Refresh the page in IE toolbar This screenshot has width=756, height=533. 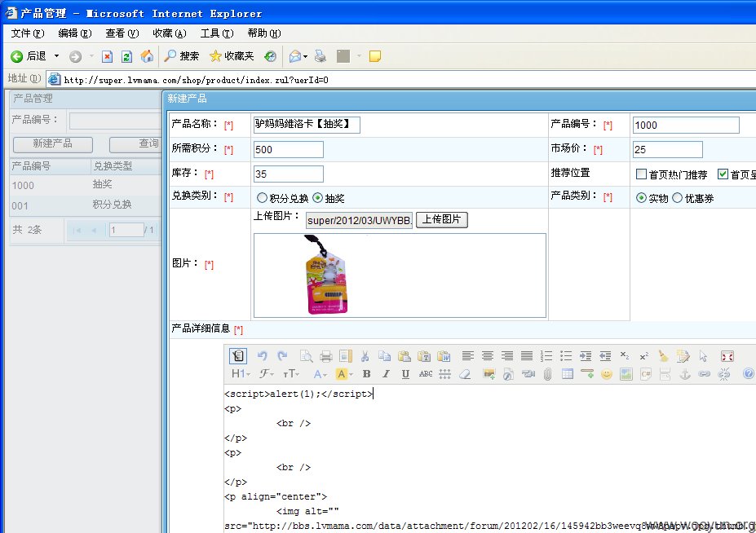126,56
